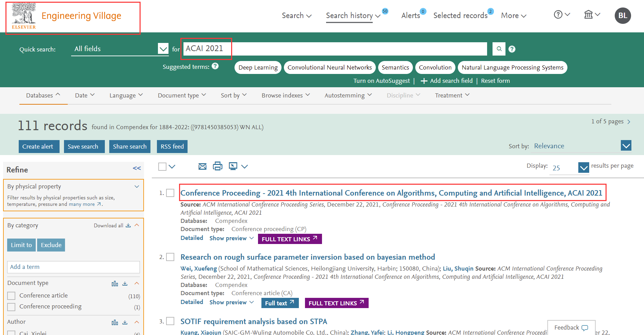Open Document type bar chart icon
The image size is (644, 335).
click(115, 284)
